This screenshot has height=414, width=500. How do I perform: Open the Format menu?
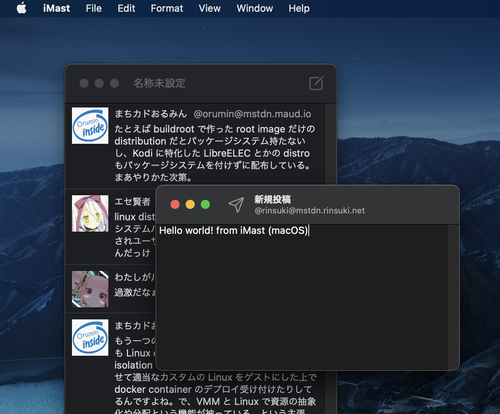pos(167,8)
